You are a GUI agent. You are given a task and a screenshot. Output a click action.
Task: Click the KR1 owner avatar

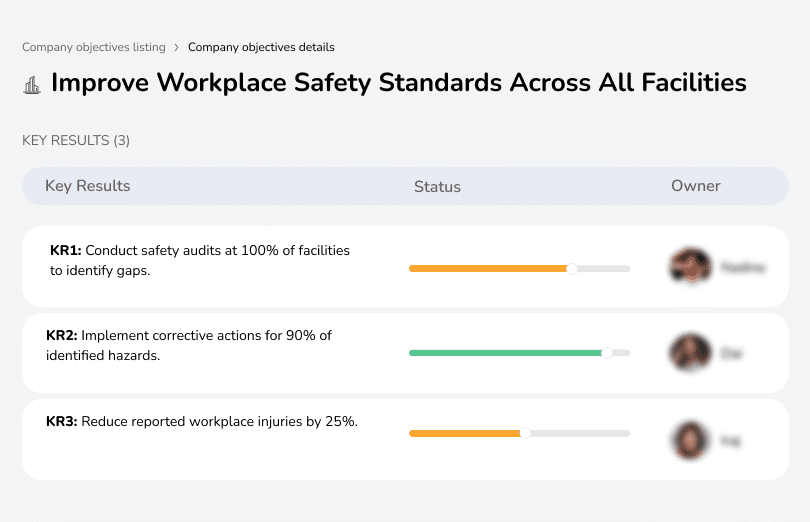(x=691, y=266)
